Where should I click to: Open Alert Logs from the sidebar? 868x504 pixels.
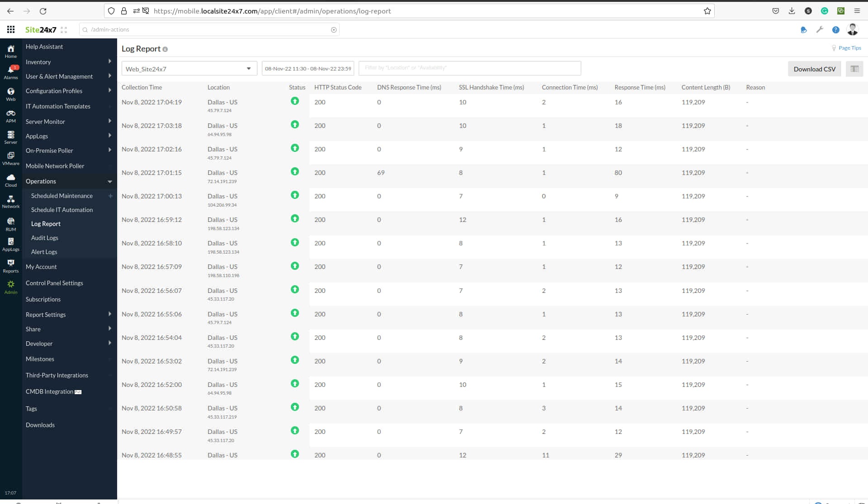43,252
